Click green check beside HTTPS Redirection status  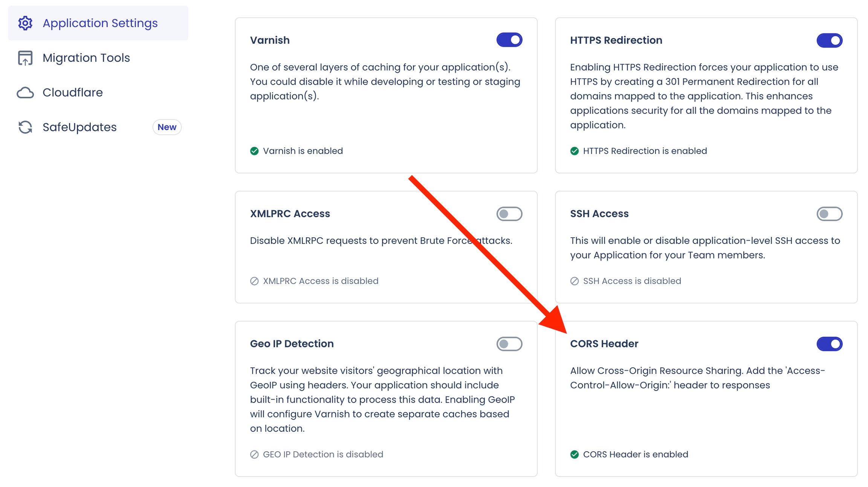click(x=575, y=151)
